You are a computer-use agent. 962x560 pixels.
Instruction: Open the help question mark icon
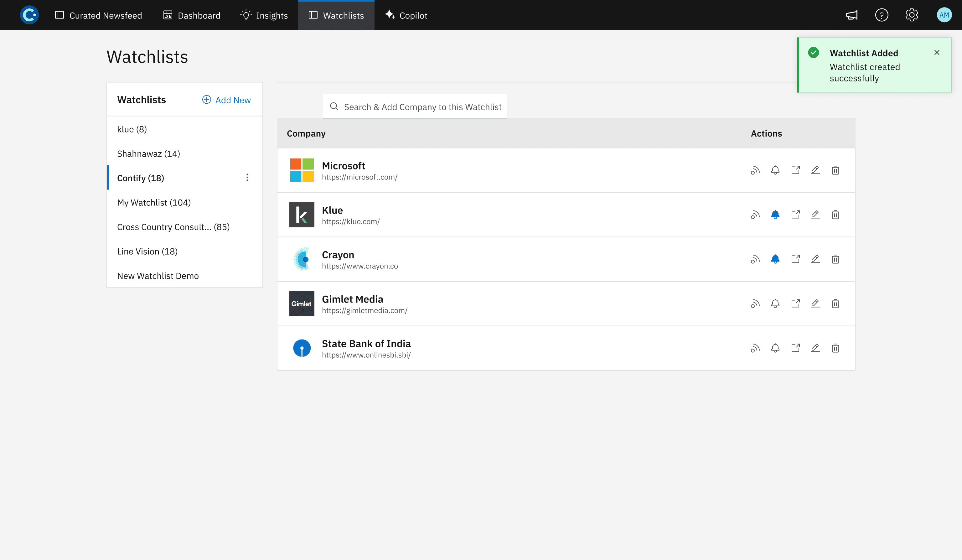point(882,15)
